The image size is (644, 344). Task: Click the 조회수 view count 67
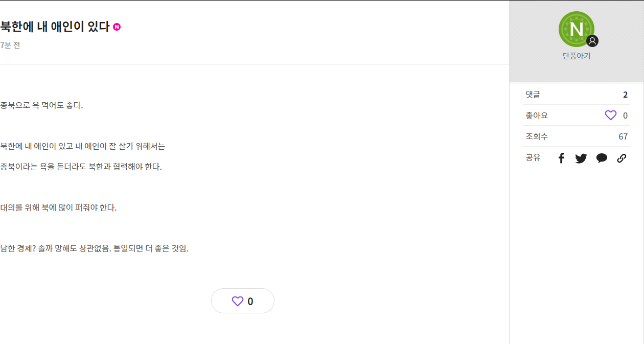click(623, 136)
